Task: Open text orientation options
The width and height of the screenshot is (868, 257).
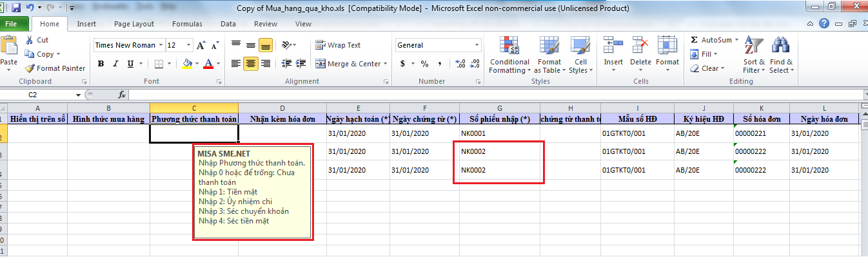Action: pyautogui.click(x=289, y=45)
